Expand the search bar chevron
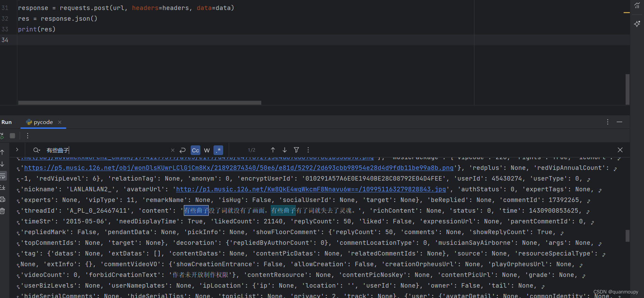 [17, 150]
